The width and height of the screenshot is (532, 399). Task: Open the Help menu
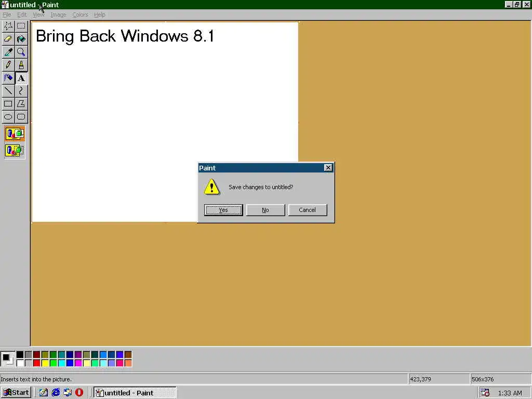[x=99, y=15]
